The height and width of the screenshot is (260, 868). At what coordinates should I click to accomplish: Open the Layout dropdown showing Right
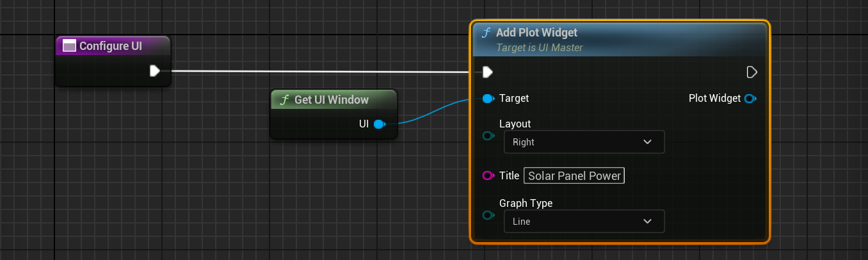tap(584, 142)
